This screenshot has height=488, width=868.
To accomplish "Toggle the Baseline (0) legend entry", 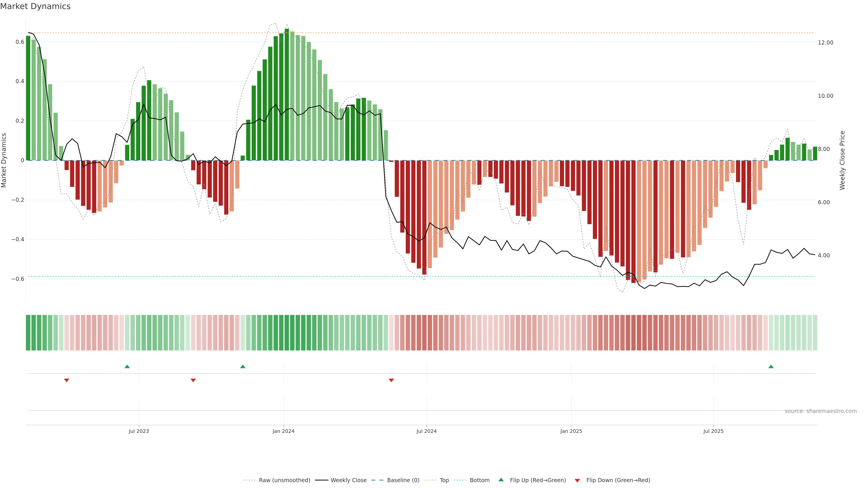I will pos(403,480).
